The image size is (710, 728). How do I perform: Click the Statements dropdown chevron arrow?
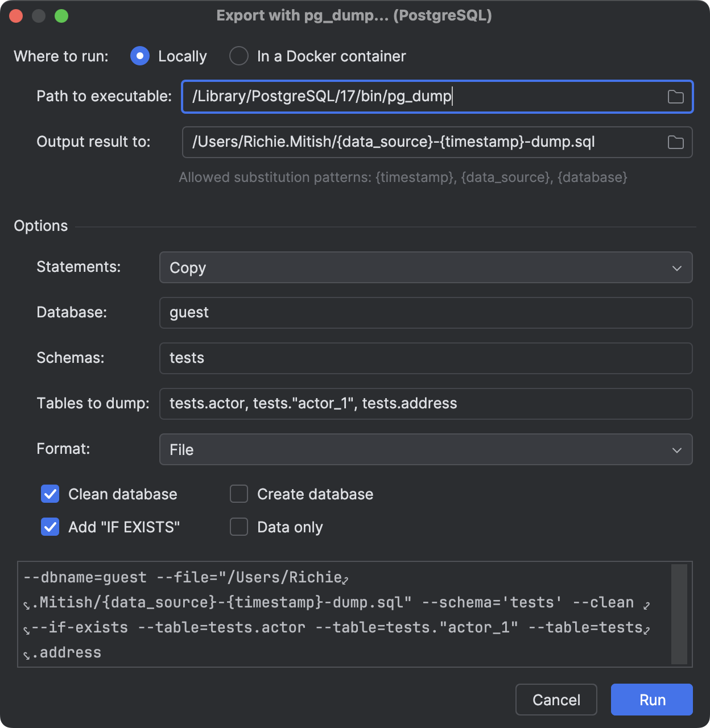(x=677, y=267)
